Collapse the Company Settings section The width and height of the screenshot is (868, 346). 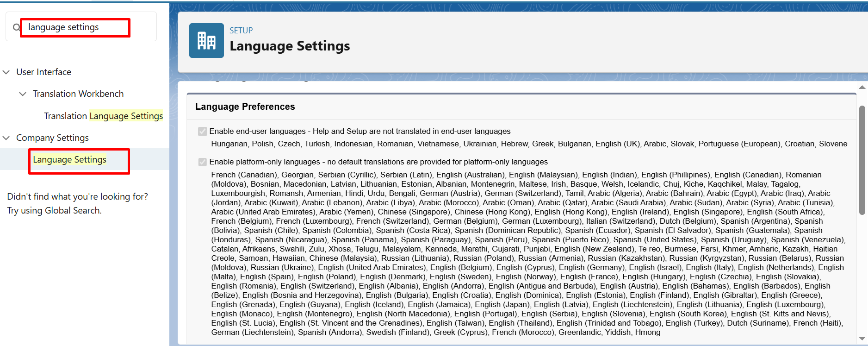(x=6, y=138)
